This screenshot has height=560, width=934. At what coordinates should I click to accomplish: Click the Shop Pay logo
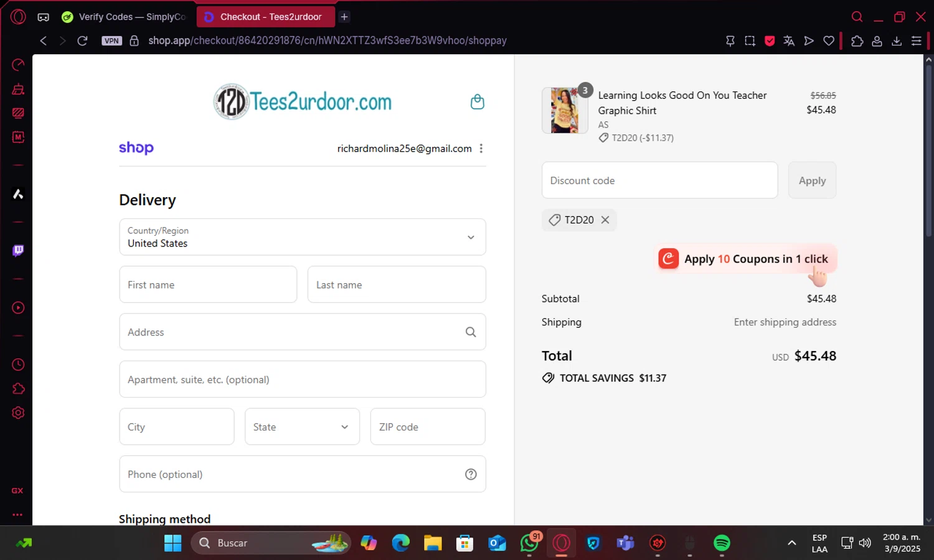(136, 147)
